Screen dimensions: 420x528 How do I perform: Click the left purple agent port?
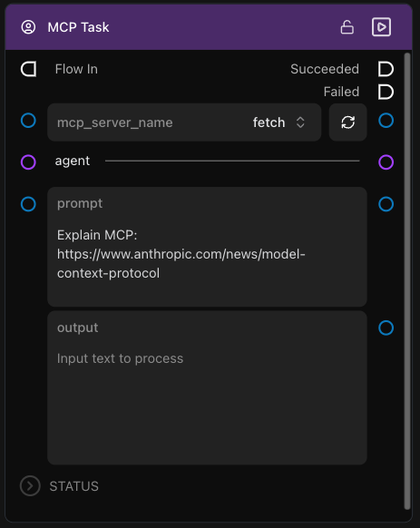tap(28, 162)
